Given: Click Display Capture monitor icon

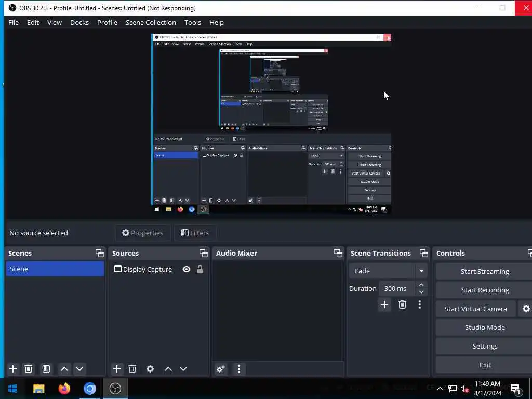Looking at the screenshot, I should coord(118,270).
